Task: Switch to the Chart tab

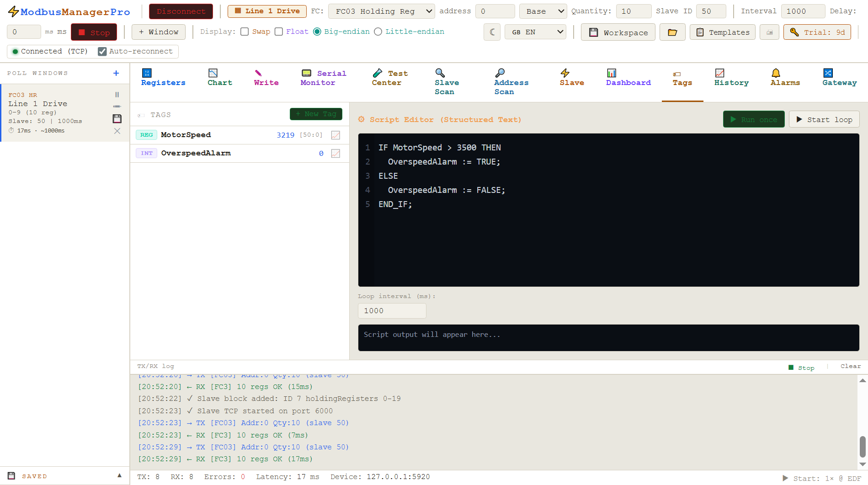Action: pos(220,78)
